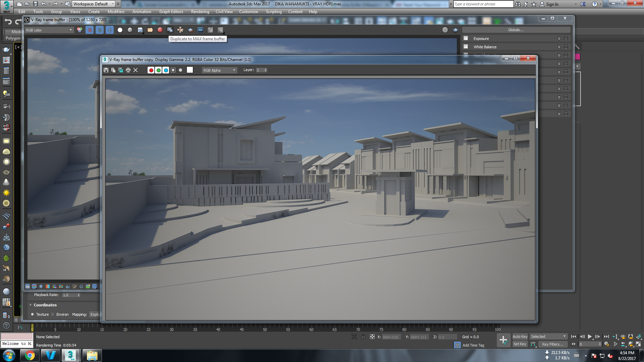Open the Graph Editors menu
The height and width of the screenshot is (362, 644).
(171, 11)
